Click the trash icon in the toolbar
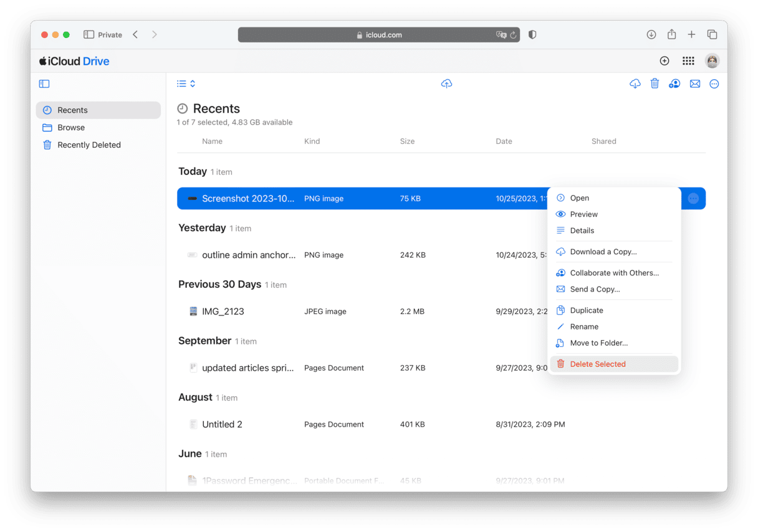Viewport: 758px width, 532px height. pos(655,83)
